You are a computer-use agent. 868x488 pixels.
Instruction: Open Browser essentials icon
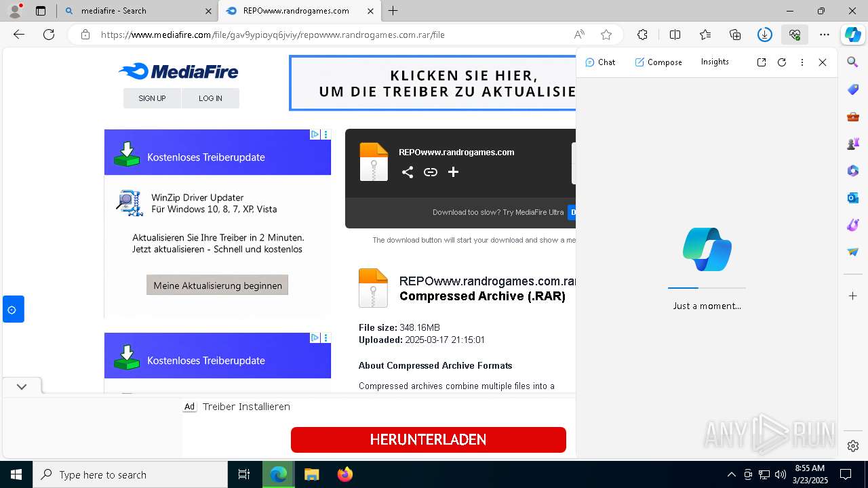795,35
